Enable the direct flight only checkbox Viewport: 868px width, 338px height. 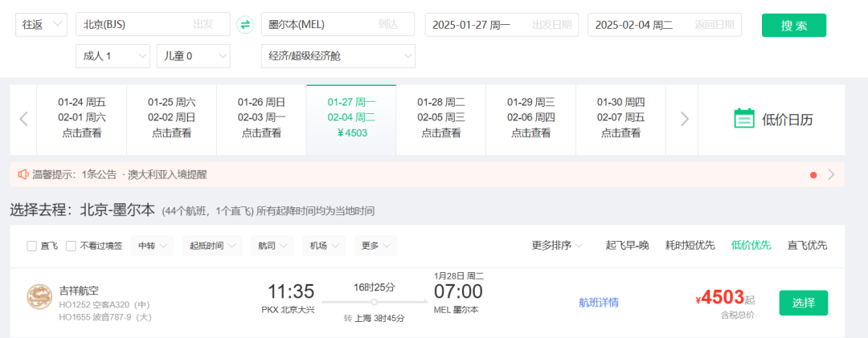point(31,246)
